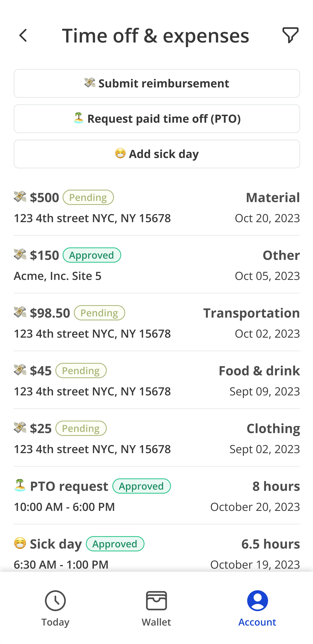Screen dimensions: 313x644
Task: Tap the Account profile icon
Action: pyautogui.click(x=257, y=600)
